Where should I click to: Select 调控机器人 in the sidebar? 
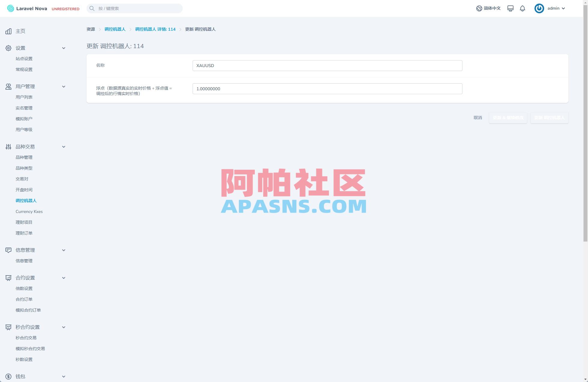point(26,200)
